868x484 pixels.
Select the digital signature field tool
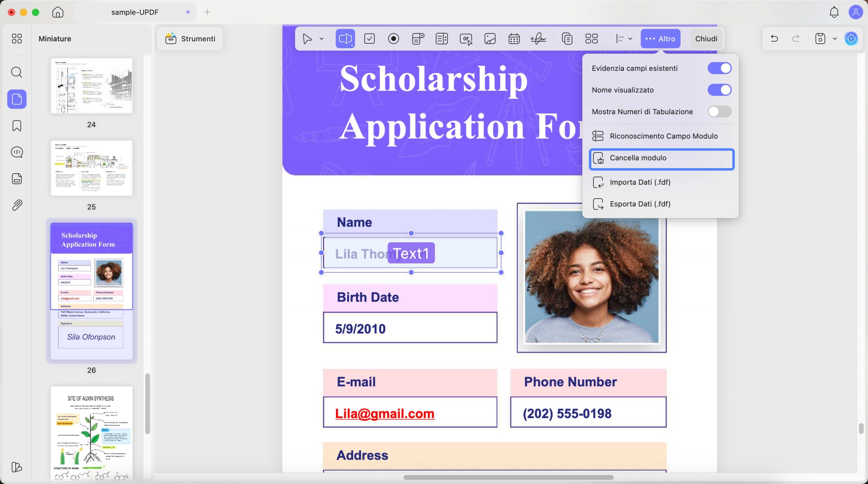538,39
